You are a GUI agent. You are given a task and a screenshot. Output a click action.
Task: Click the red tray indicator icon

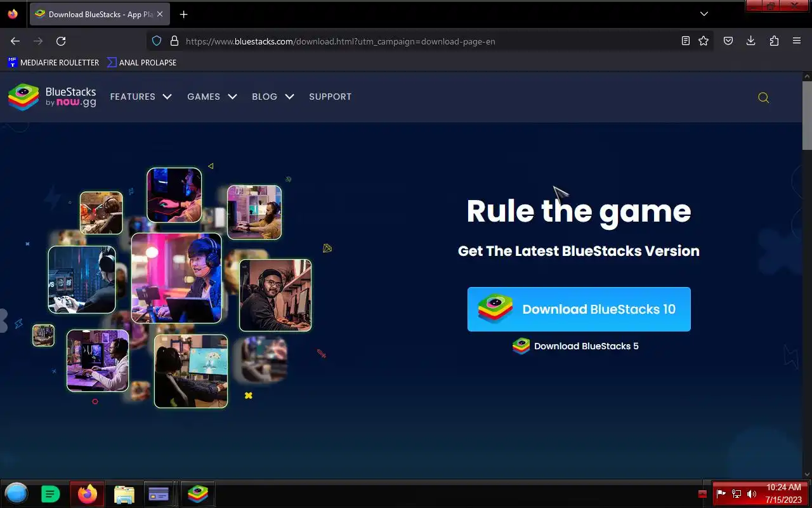pyautogui.click(x=702, y=493)
